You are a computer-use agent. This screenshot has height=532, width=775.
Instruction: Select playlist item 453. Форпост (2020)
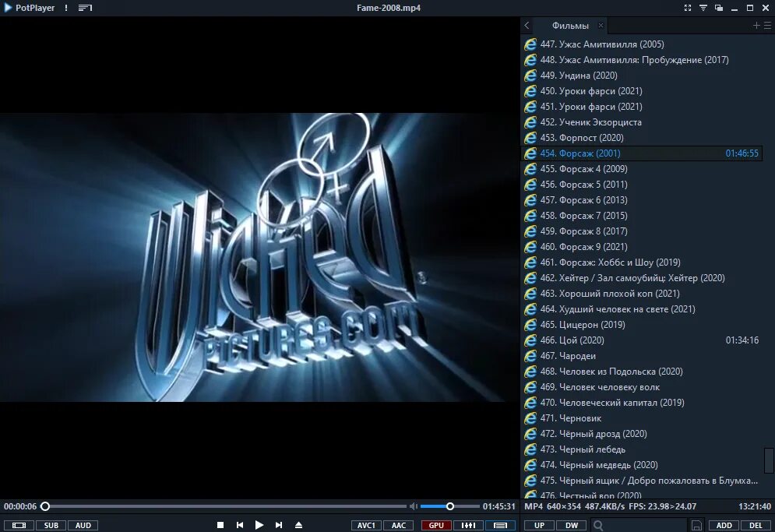[642, 137]
